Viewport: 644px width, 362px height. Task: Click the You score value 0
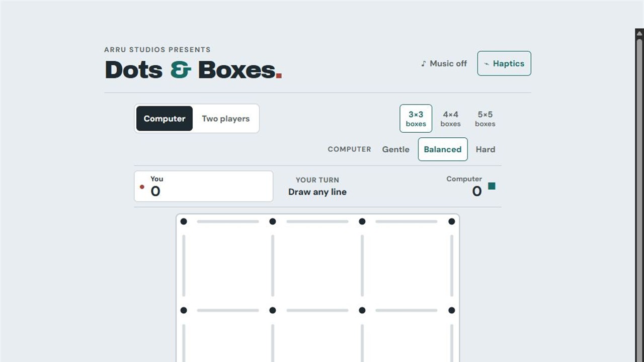[x=155, y=191]
